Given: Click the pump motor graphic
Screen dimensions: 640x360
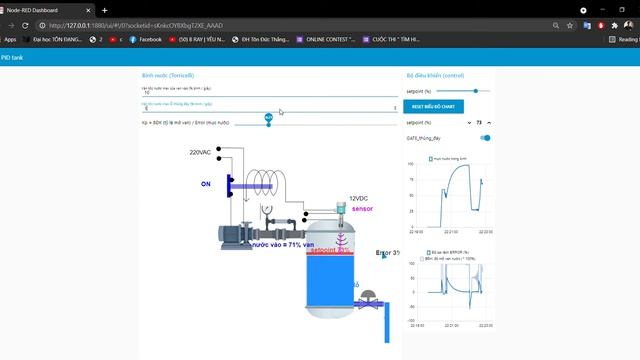Looking at the screenshot, I should 235,236.
